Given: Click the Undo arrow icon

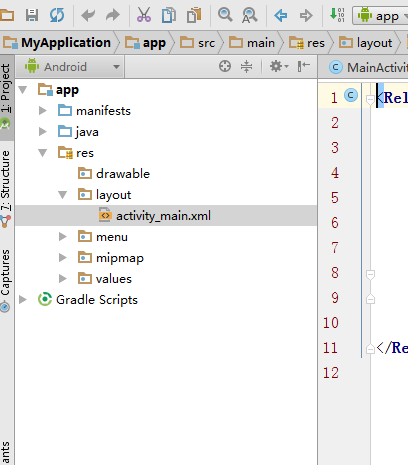Looking at the screenshot, I should tap(88, 15).
